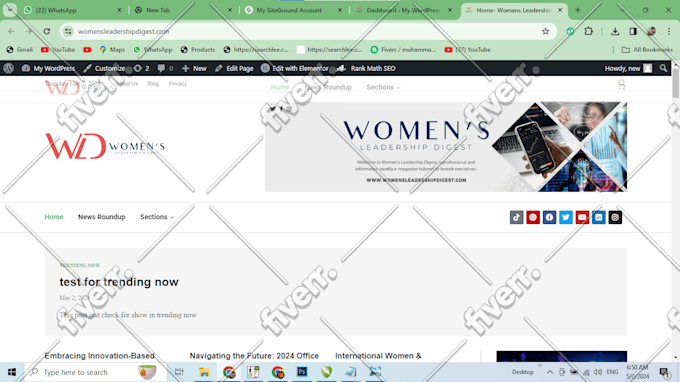Screen dimensions: 680x382
Task: Click Windows taskbar search box
Action: pyautogui.click(x=95, y=372)
